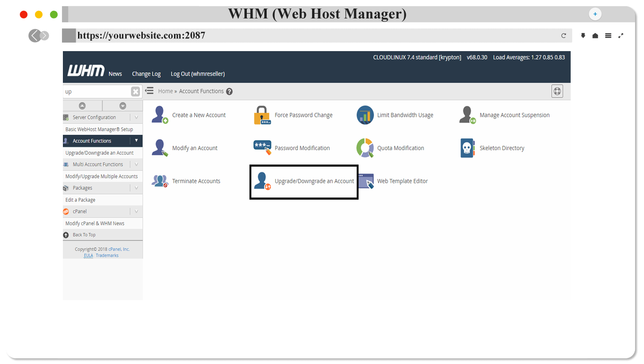Click CLOUDLINUX 7.4 standard text
Screen dimensions: 644x364
click(x=417, y=57)
